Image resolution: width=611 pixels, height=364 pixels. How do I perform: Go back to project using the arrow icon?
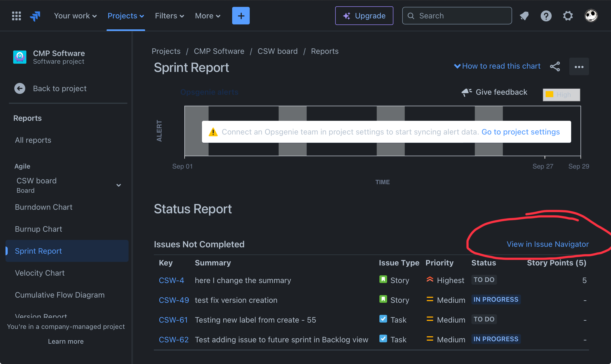[20, 88]
